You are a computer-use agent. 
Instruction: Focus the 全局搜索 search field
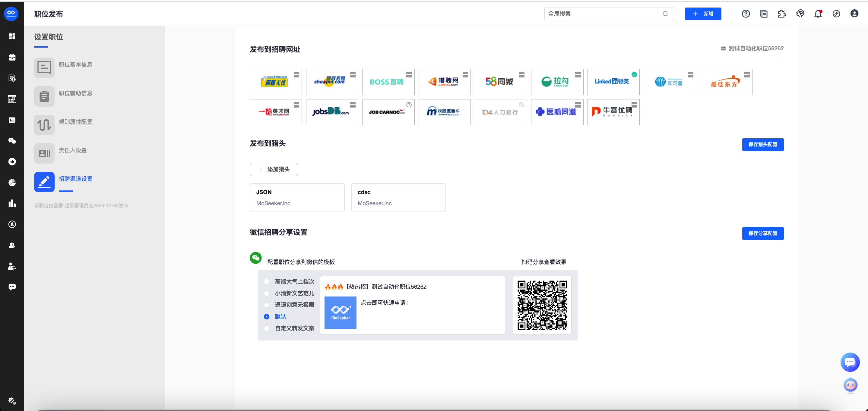[609, 14]
